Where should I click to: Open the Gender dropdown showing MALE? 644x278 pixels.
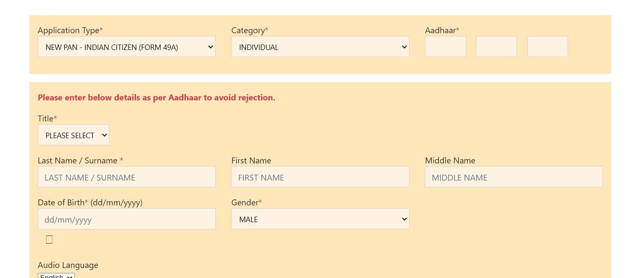click(320, 219)
